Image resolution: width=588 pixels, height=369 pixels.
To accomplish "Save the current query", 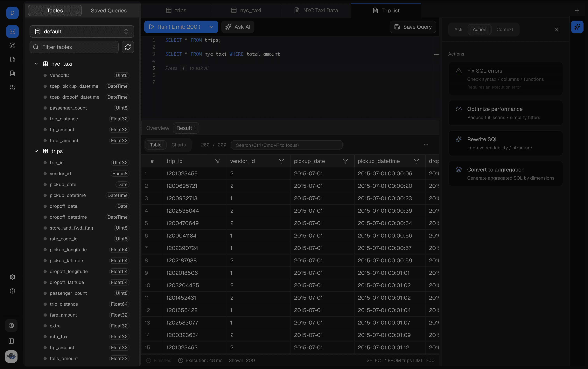I will [x=413, y=27].
